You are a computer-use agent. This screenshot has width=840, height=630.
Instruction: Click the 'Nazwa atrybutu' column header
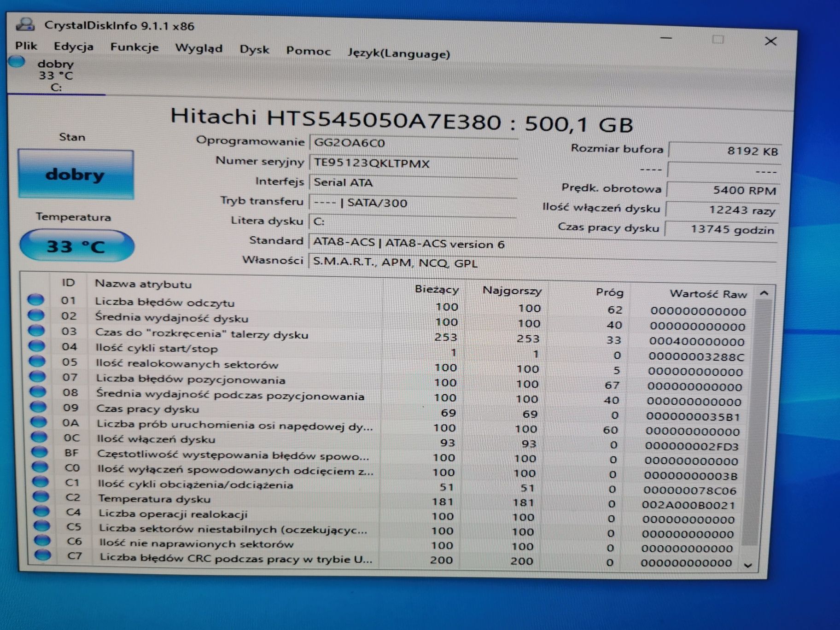235,285
